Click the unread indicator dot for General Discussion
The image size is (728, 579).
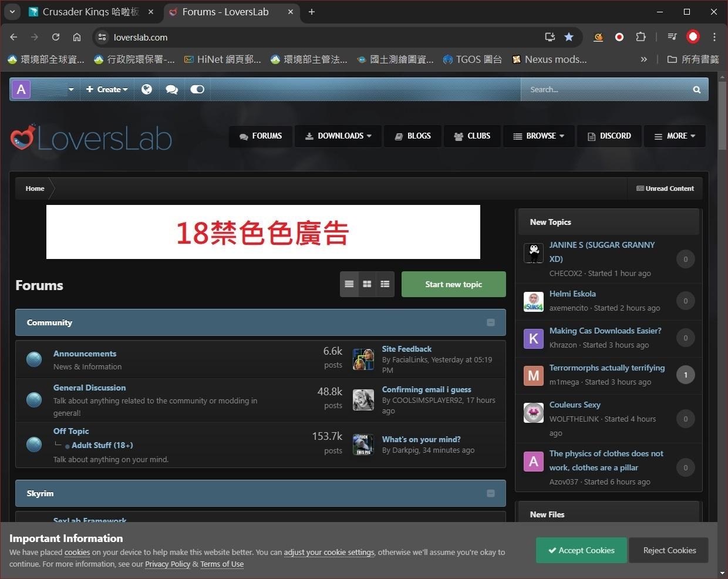tap(33, 400)
